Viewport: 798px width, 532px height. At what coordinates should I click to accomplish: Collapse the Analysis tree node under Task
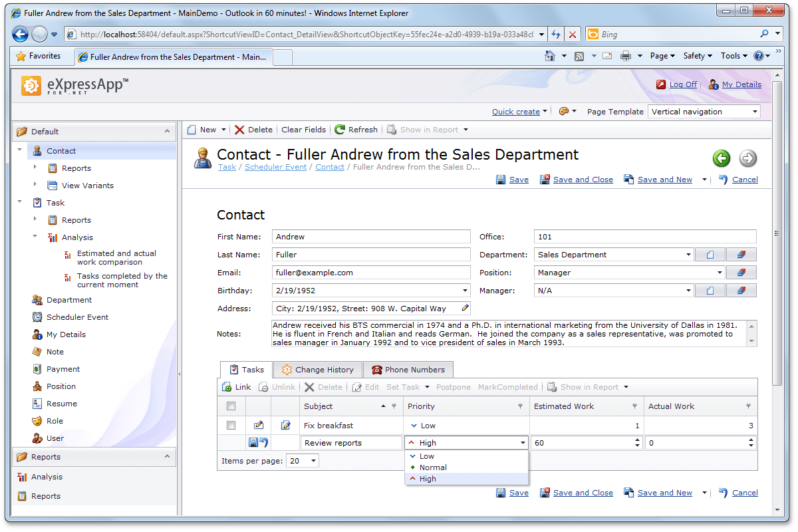coord(35,237)
